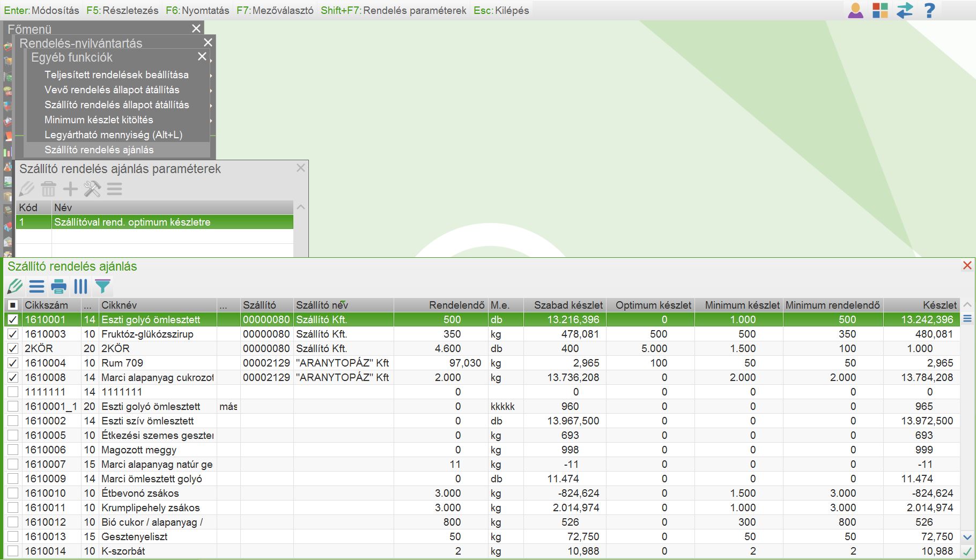Screen dimensions: 976x560
Task: Click the funnel filter icon
Action: [x=102, y=287]
